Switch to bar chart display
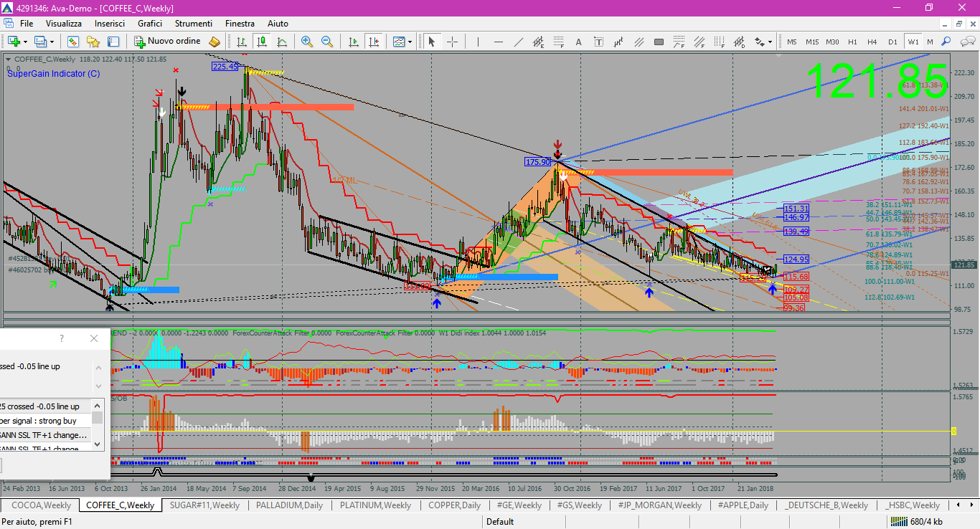 click(242, 42)
